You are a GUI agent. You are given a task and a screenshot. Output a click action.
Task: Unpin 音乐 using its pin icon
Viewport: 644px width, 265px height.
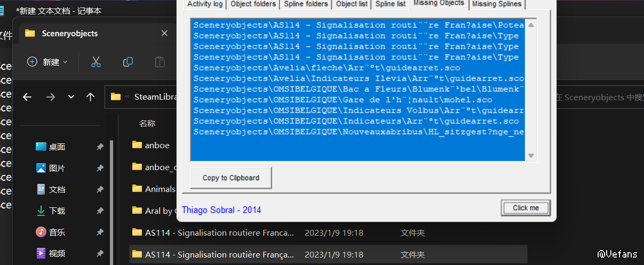click(100, 232)
